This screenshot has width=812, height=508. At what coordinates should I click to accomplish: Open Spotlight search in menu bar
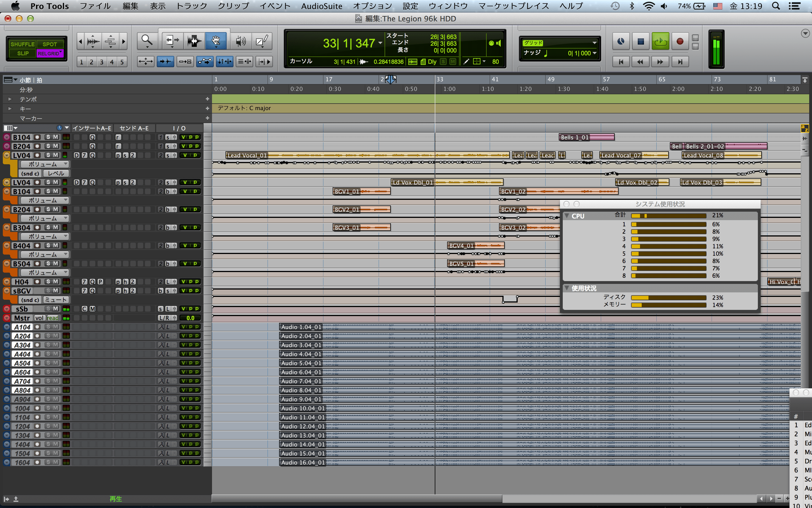[776, 6]
